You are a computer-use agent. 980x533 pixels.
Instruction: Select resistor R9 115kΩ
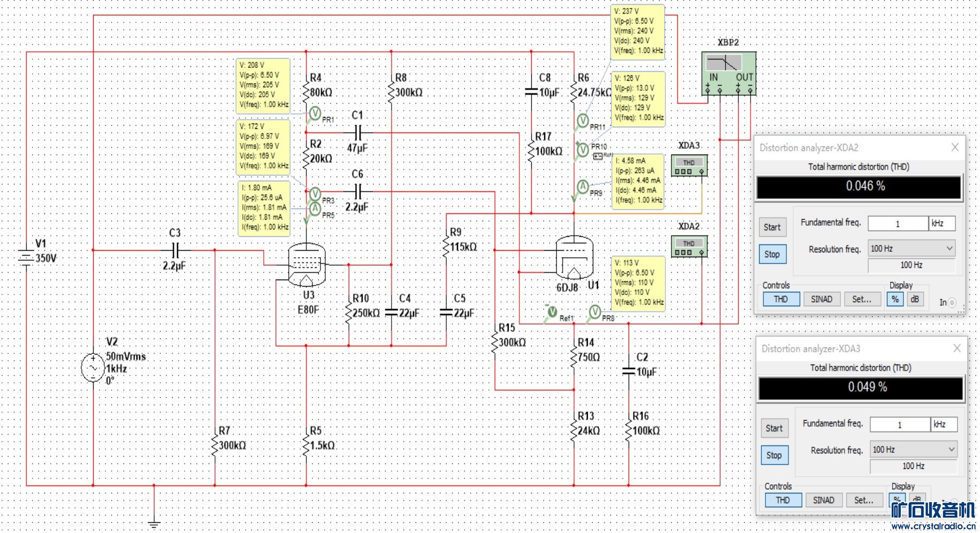446,246
